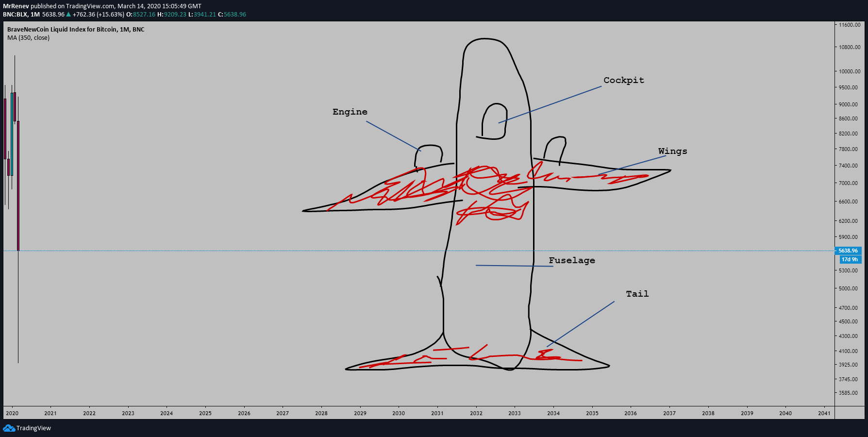Screen dimensions: 868x437
Task: Click the 2032 label on time axis
Action: 476,413
